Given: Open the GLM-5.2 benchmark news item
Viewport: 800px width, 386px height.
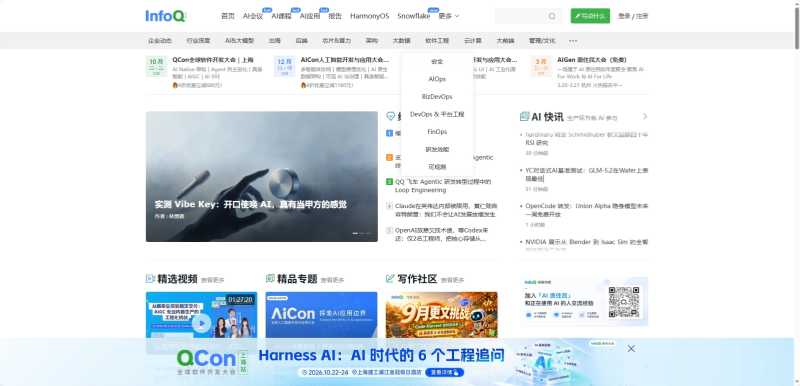Looking at the screenshot, I should coord(587,174).
